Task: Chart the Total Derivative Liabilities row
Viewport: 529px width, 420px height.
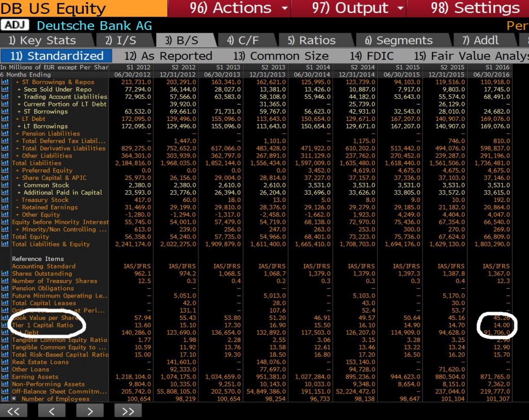Action: 5,148
